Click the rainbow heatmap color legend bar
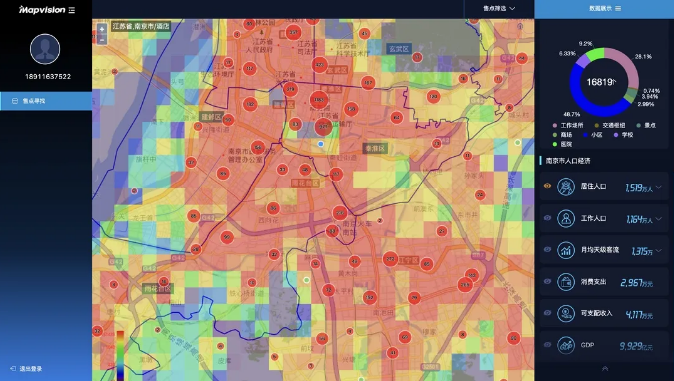Viewport: 674px width, 381px height. pyautogui.click(x=120, y=355)
